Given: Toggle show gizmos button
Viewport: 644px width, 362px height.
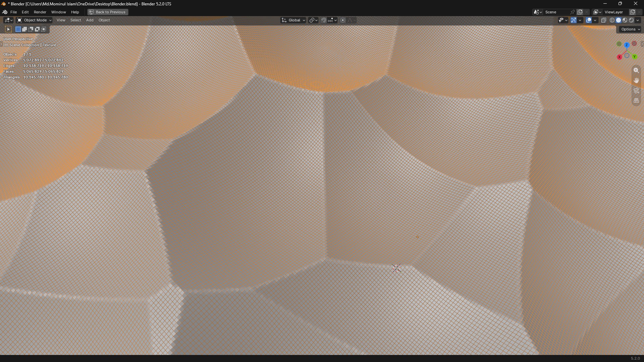Looking at the screenshot, I should click(x=574, y=20).
